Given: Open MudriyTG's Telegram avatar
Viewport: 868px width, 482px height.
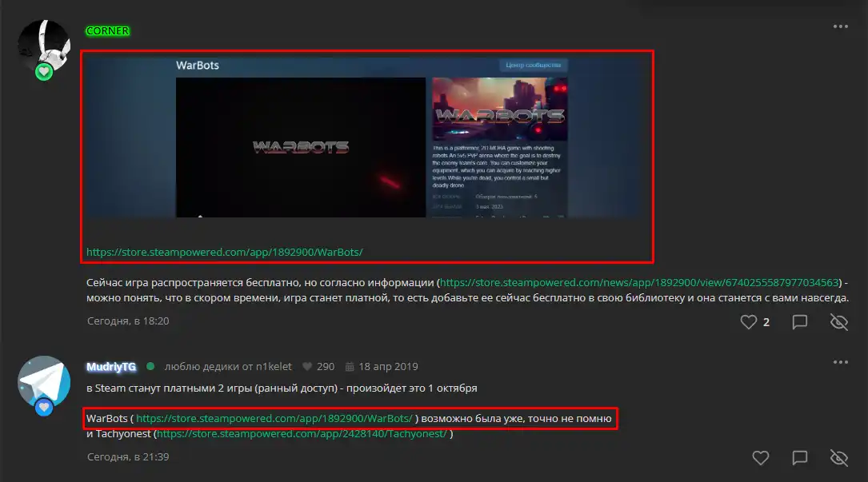Looking at the screenshot, I should click(44, 382).
